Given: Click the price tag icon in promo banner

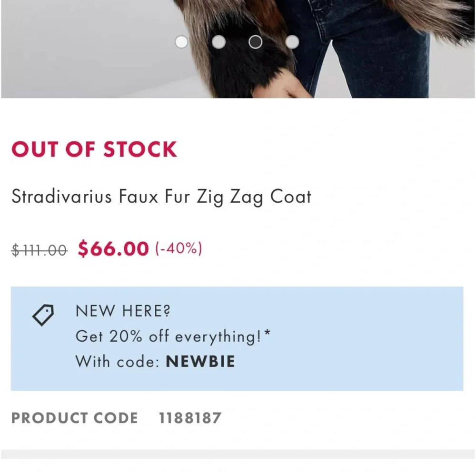Looking at the screenshot, I should (43, 315).
